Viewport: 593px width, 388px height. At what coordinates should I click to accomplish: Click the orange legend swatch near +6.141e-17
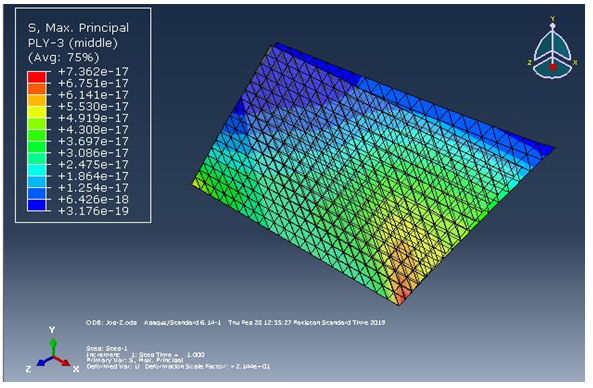point(37,88)
